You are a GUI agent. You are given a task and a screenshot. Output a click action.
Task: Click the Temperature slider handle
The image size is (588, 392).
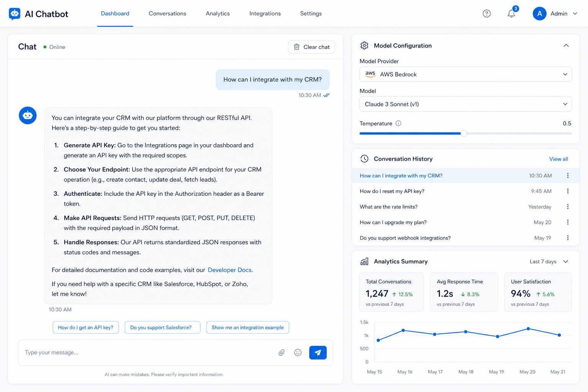click(464, 134)
